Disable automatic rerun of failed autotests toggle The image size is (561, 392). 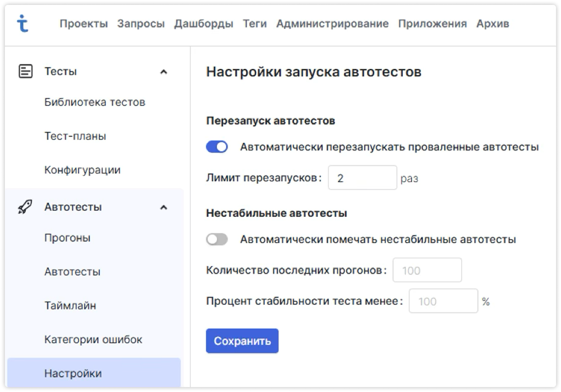(217, 147)
